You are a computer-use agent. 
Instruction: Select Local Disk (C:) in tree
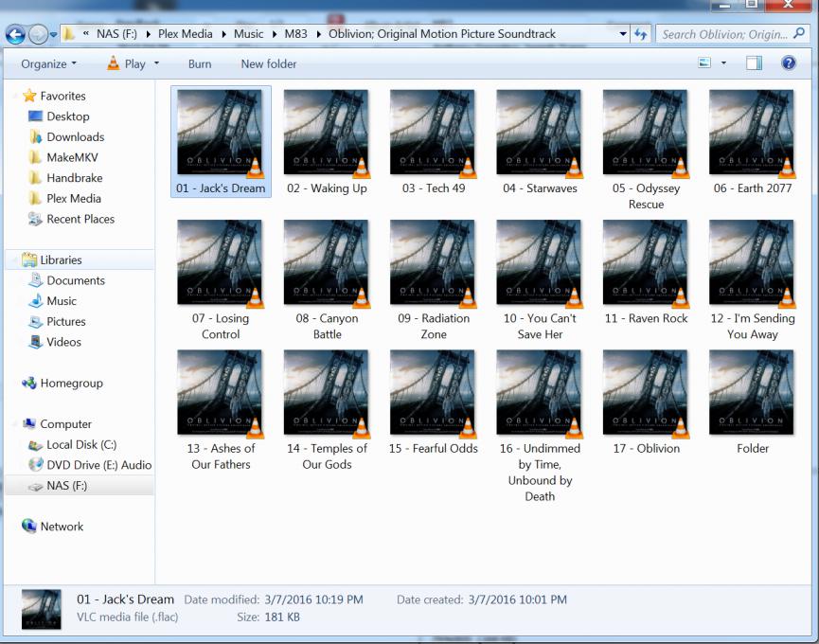pos(80,445)
